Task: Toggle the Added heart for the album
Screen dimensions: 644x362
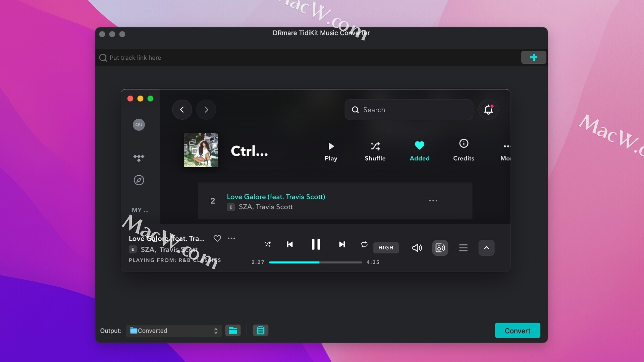Action: tap(420, 152)
